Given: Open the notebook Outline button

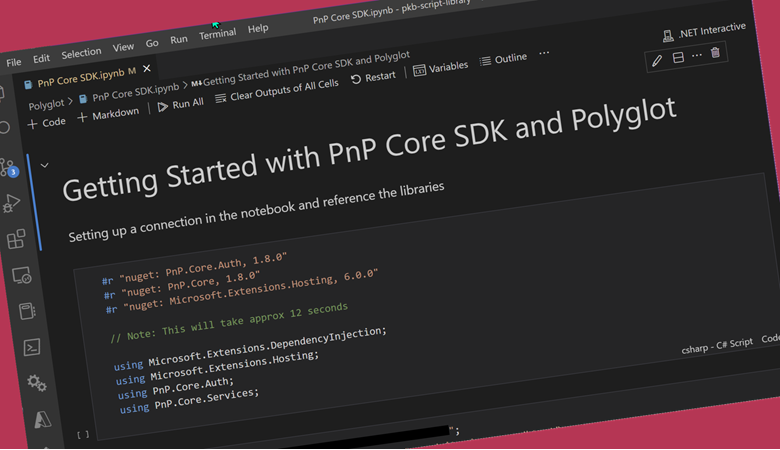Looking at the screenshot, I should click(503, 59).
